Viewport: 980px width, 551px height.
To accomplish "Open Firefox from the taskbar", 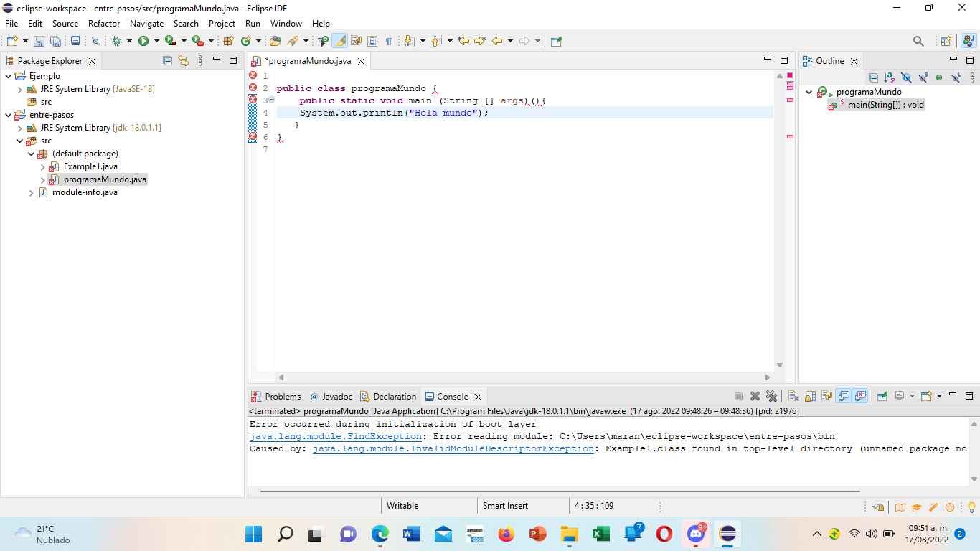I will (x=507, y=534).
